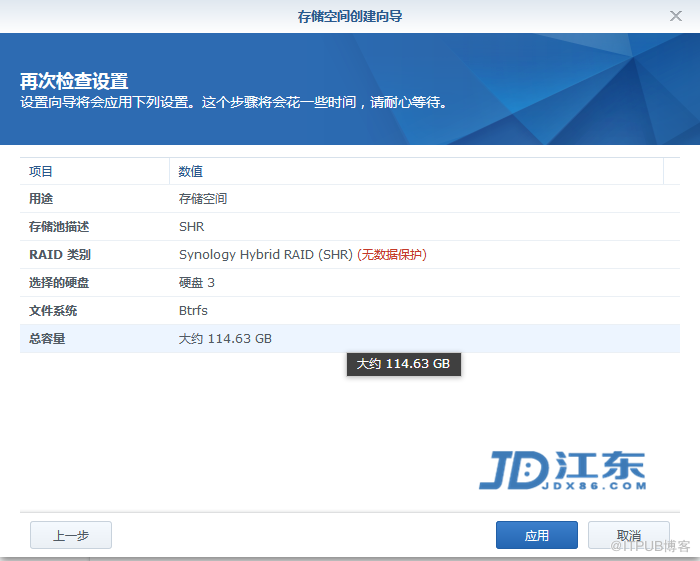Go back with the 上一步 button

[70, 536]
